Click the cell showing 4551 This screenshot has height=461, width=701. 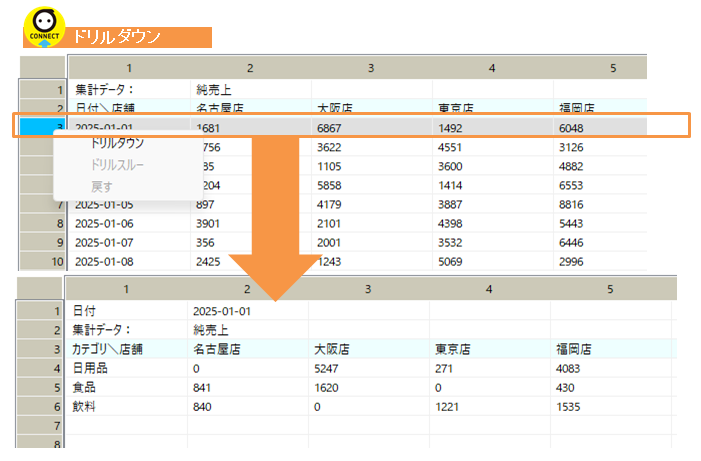click(x=493, y=147)
